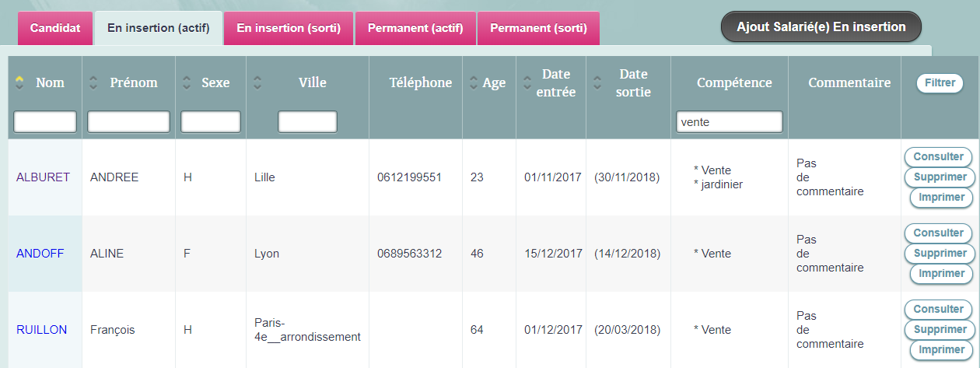Toggle Age column sort icon
The width and height of the screenshot is (980, 368).
coord(474,83)
